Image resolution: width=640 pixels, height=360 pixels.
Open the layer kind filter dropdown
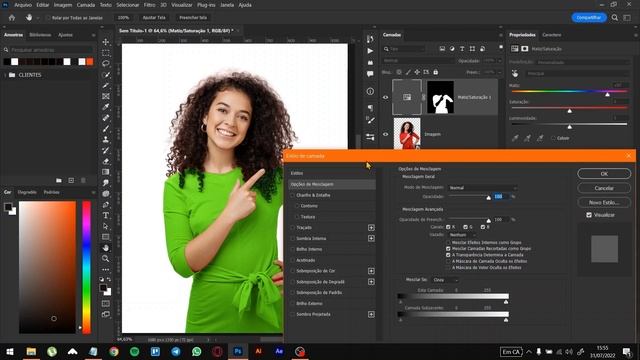[404, 49]
